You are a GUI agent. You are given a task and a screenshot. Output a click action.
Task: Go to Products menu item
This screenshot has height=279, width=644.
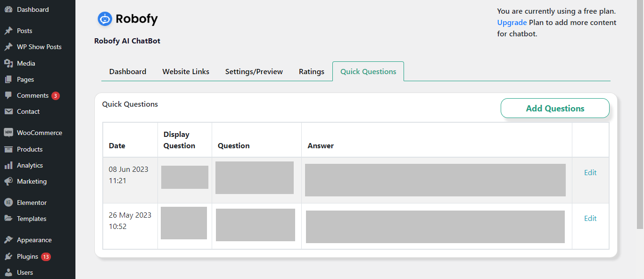point(30,149)
